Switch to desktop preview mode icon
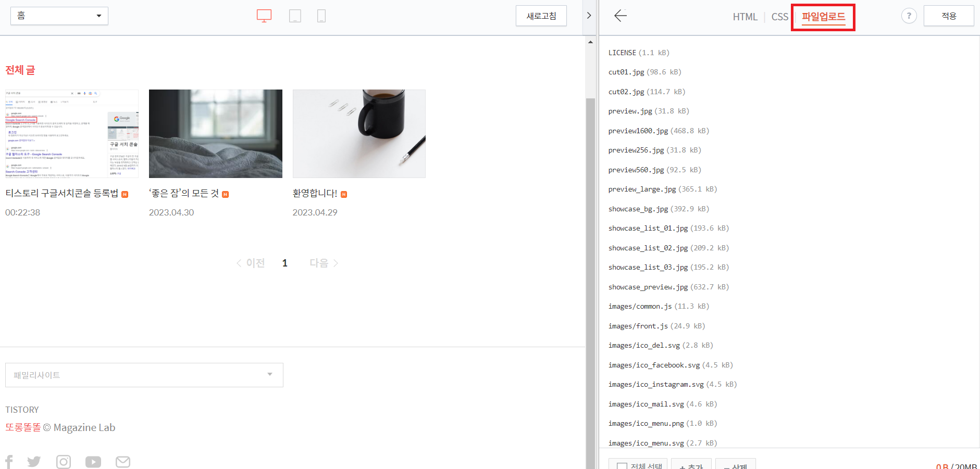The height and width of the screenshot is (469, 980). coord(264,16)
